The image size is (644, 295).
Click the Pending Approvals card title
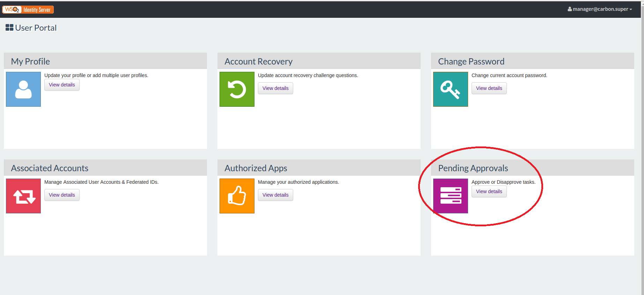point(473,168)
